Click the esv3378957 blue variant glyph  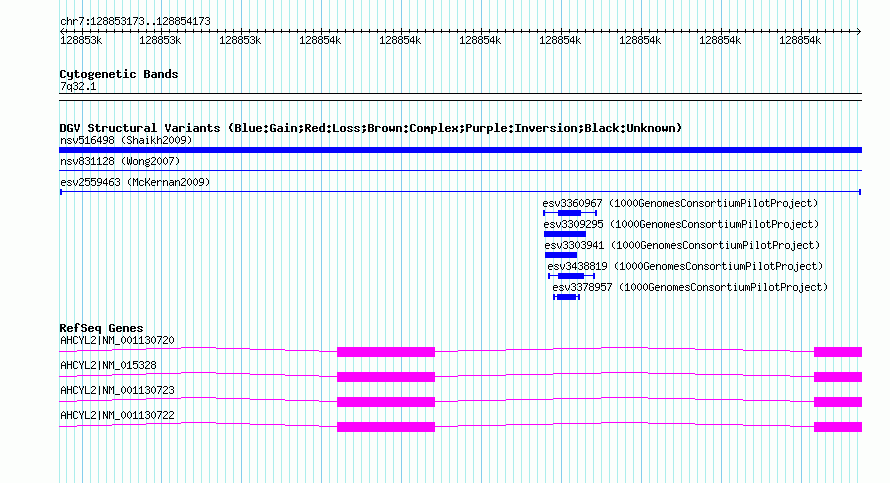[566, 297]
